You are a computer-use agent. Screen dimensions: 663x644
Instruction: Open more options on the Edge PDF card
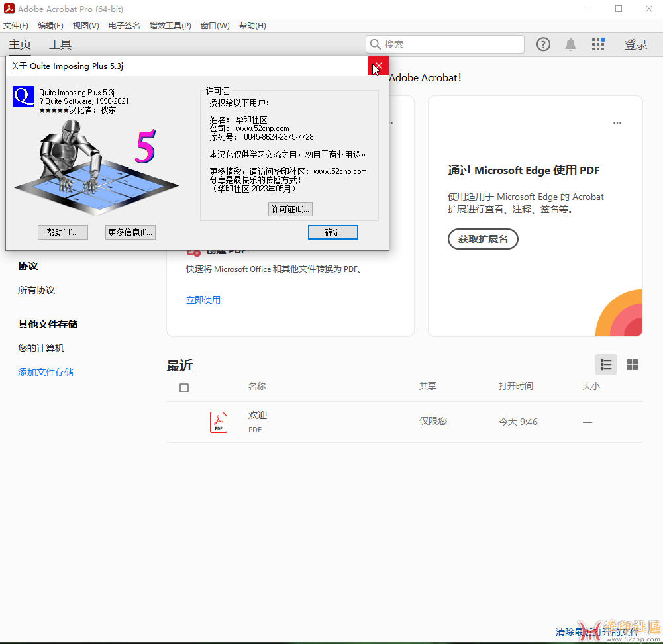click(617, 123)
